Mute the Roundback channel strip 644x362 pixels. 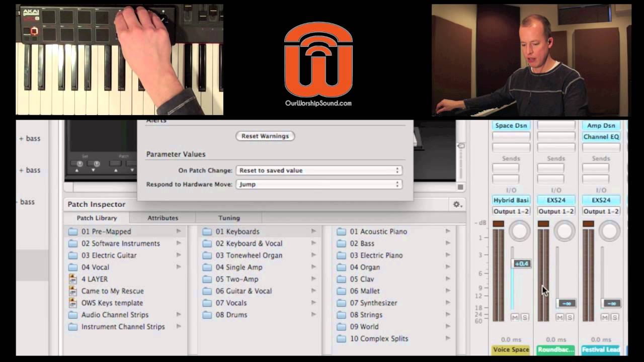[x=559, y=317]
